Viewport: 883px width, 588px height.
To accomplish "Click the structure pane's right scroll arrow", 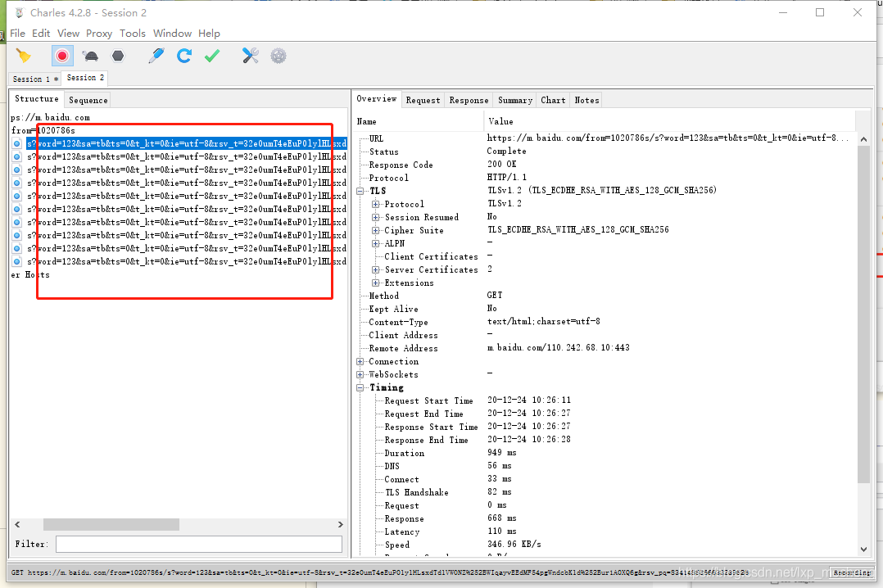I will coord(340,524).
